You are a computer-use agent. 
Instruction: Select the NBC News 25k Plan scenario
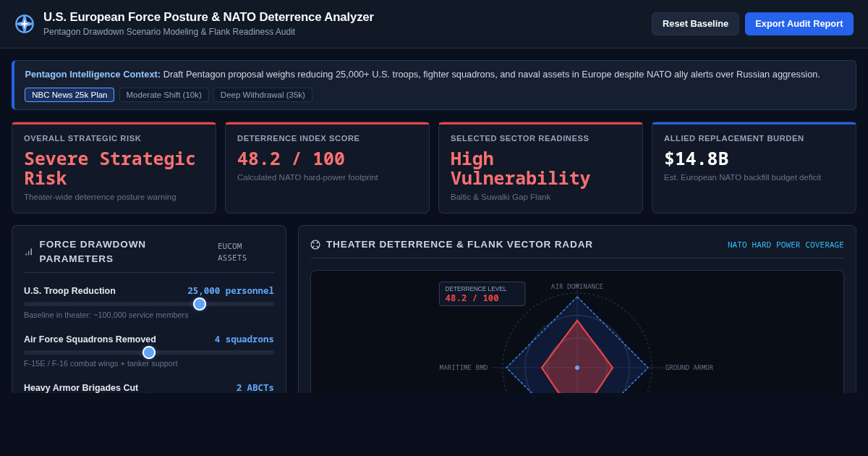[x=69, y=95]
